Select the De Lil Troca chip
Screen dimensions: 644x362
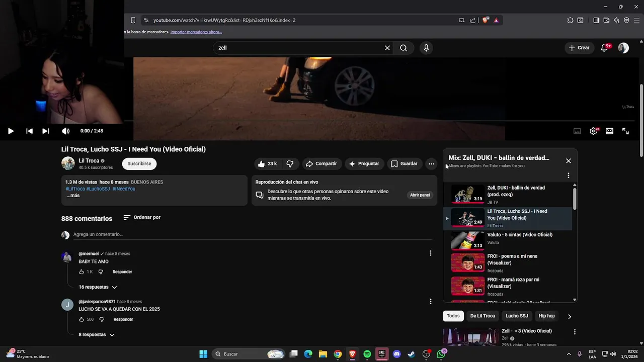[x=482, y=316]
